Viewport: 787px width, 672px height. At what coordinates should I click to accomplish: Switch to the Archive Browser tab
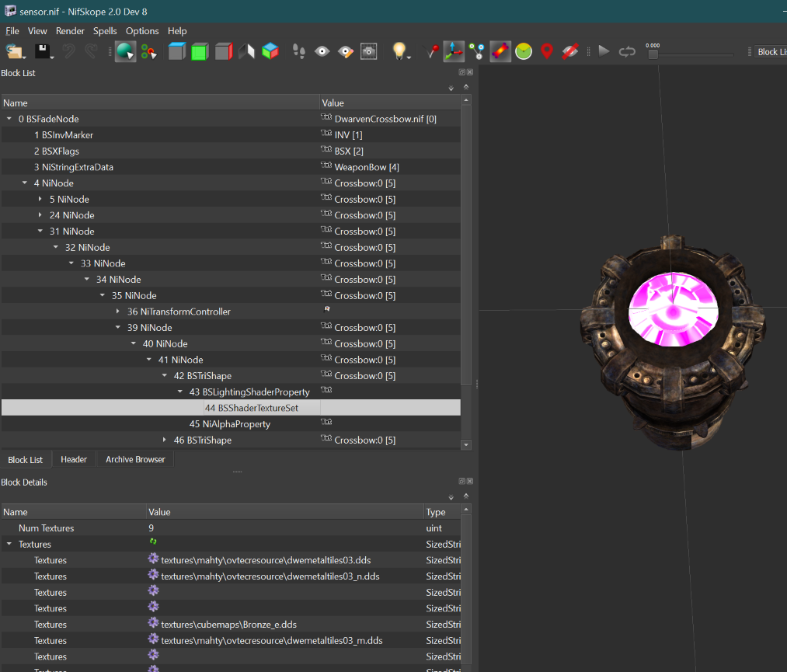(135, 460)
